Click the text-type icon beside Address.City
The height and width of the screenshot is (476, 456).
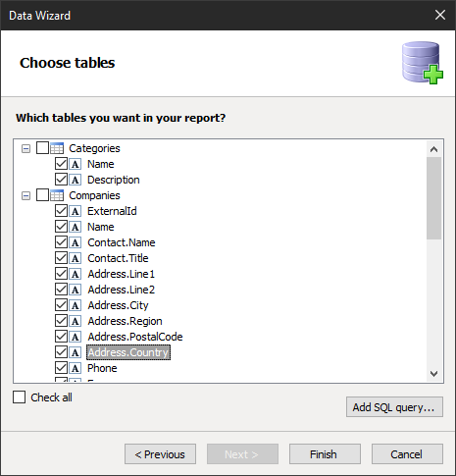76,305
